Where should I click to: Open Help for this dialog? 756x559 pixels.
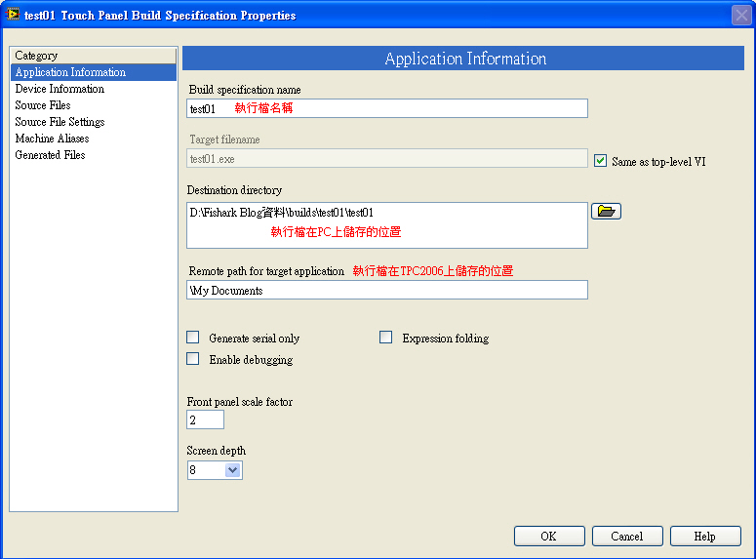(705, 537)
